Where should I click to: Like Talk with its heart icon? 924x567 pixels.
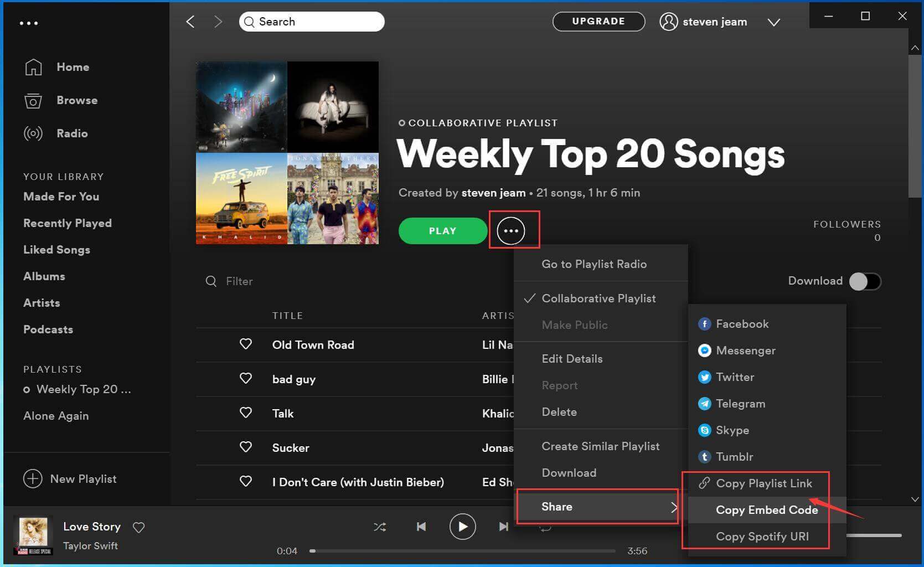click(x=246, y=413)
